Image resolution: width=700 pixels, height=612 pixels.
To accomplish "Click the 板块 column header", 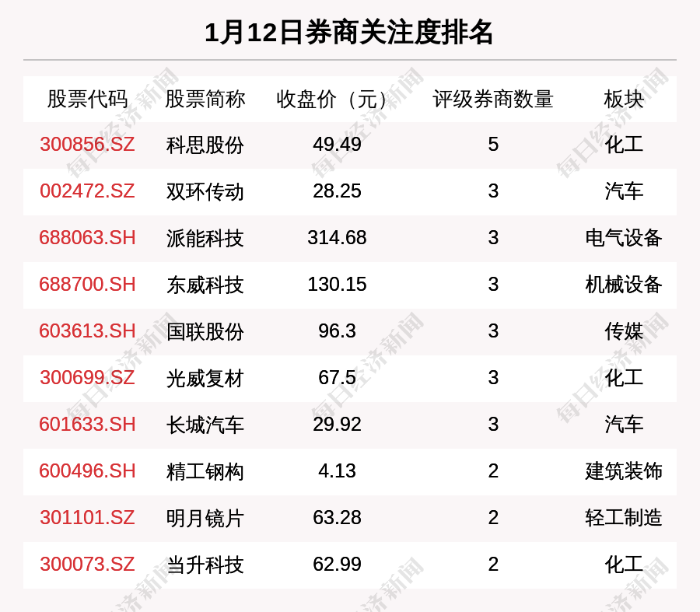I will pos(624,99).
